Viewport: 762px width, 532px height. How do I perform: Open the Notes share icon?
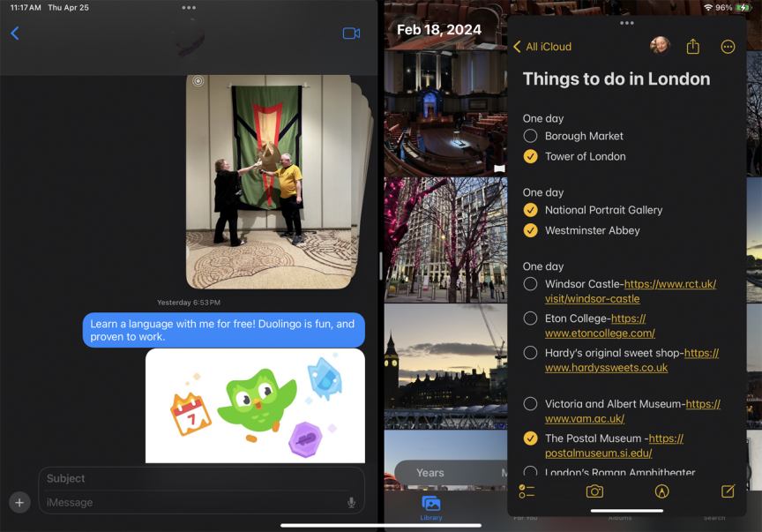click(x=692, y=47)
